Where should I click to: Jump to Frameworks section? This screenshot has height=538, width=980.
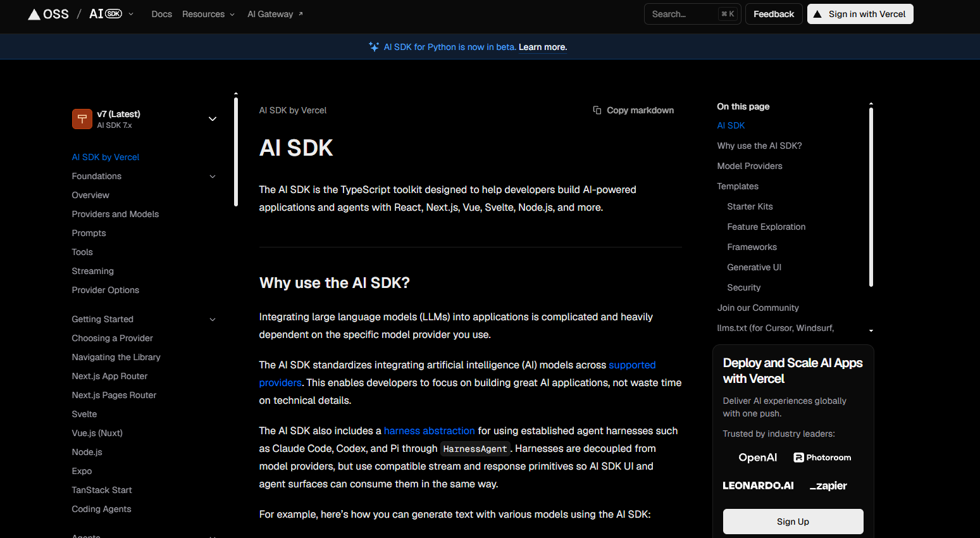(x=752, y=247)
